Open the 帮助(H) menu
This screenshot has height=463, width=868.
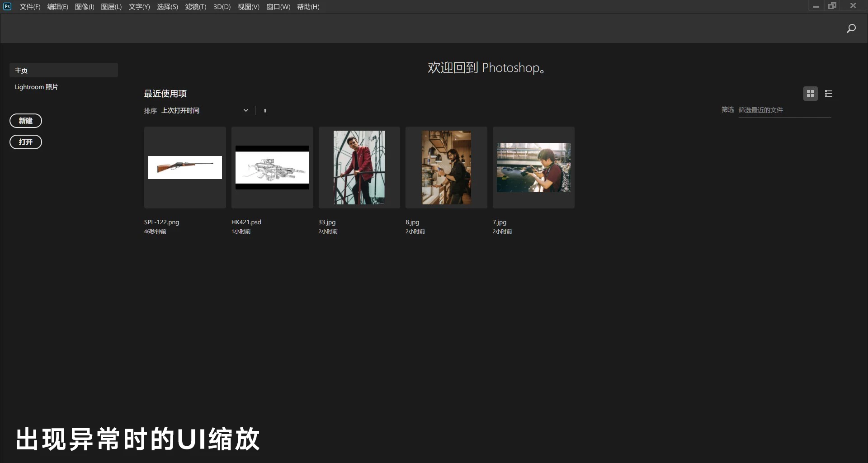[x=308, y=7]
